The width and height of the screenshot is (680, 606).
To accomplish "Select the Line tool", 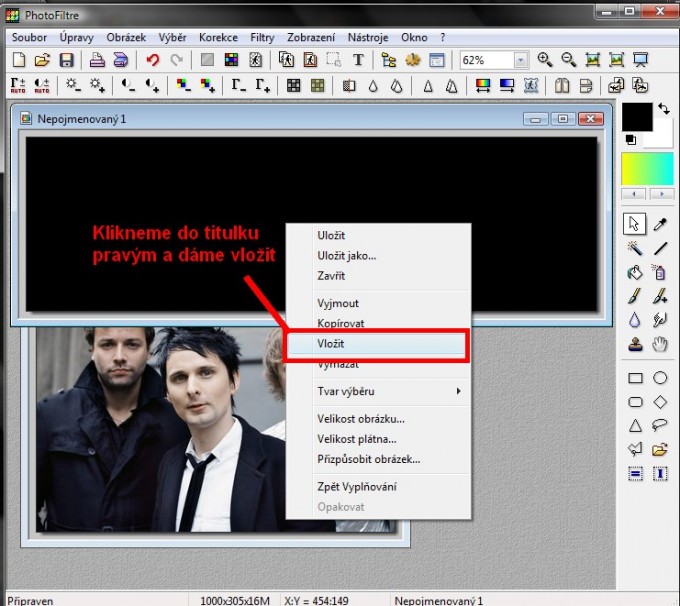I will 660,249.
